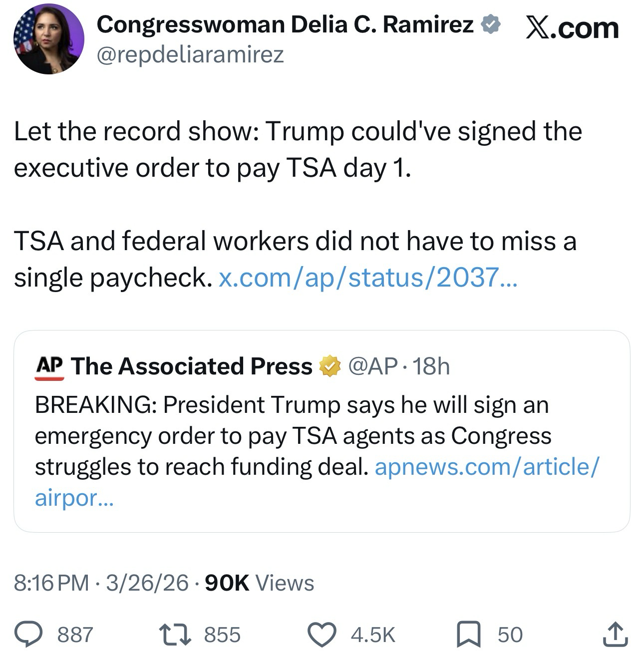
Task: Click The Associated Press account name
Action: (192, 366)
